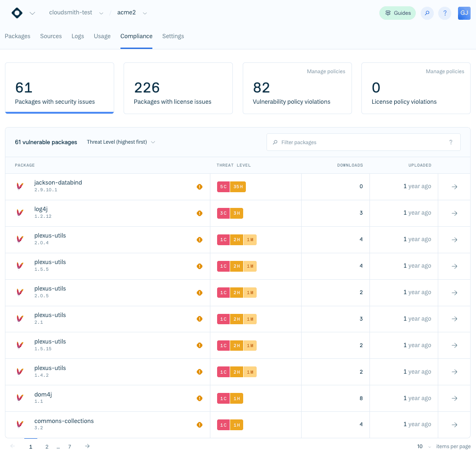This screenshot has height=454, width=476.
Task: Open the search magnifier button in header
Action: 427,13
